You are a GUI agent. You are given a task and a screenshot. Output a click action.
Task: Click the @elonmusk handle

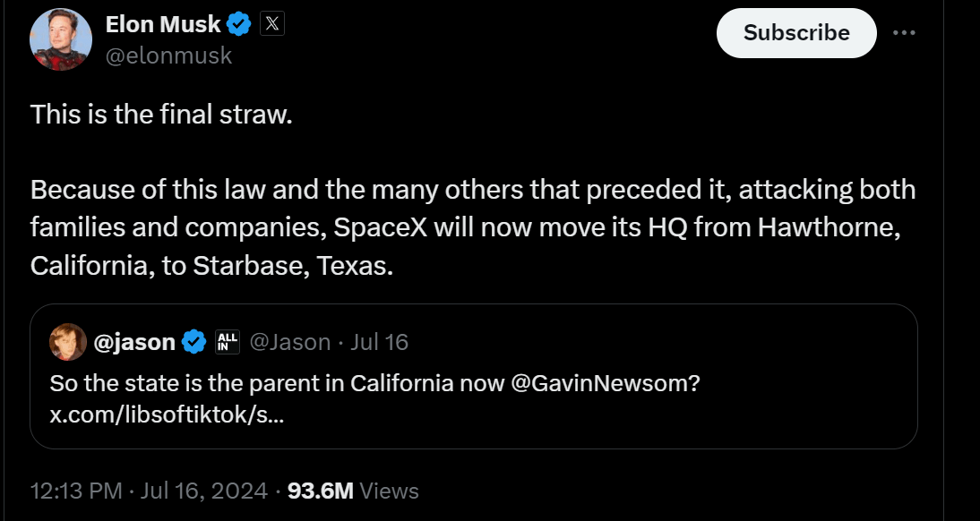(168, 56)
